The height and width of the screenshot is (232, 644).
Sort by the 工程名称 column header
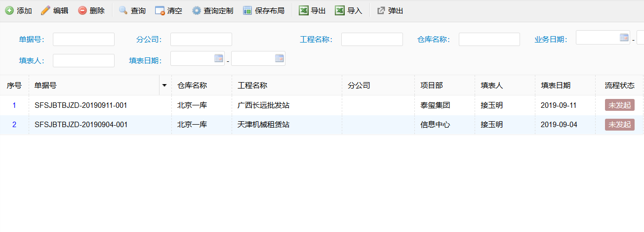pyautogui.click(x=287, y=86)
